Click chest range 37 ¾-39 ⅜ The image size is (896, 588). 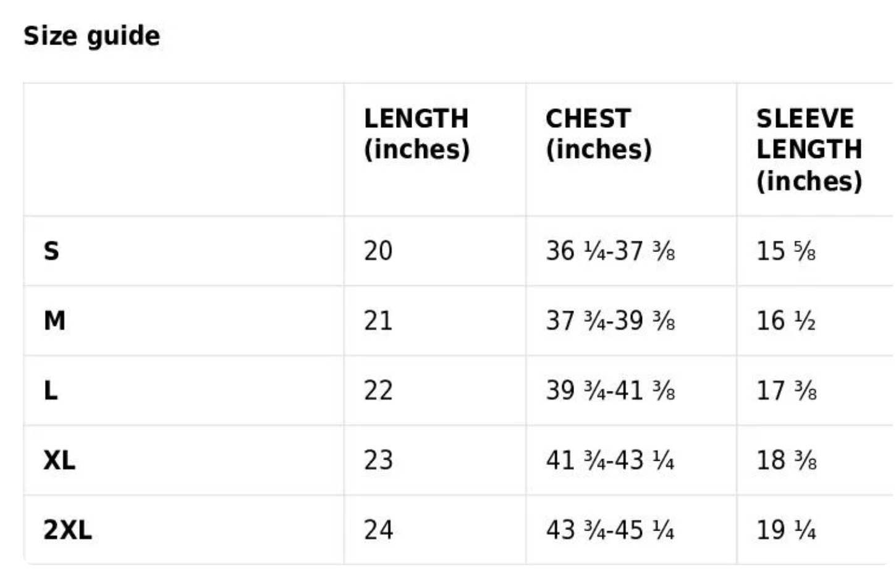[610, 321]
